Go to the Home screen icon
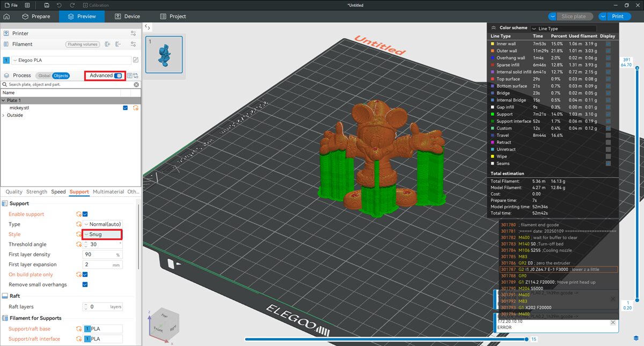 click(x=6, y=17)
